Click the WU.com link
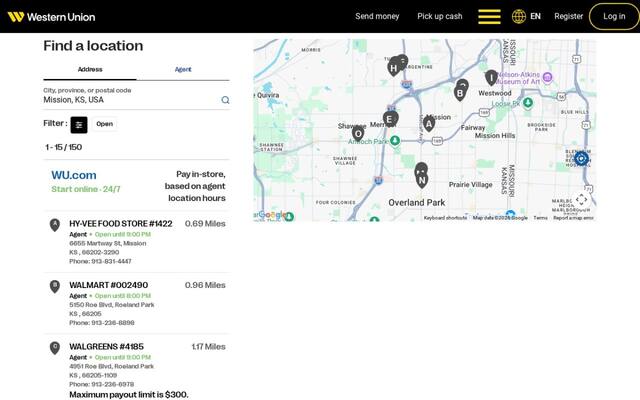The image size is (640, 400). click(x=74, y=175)
